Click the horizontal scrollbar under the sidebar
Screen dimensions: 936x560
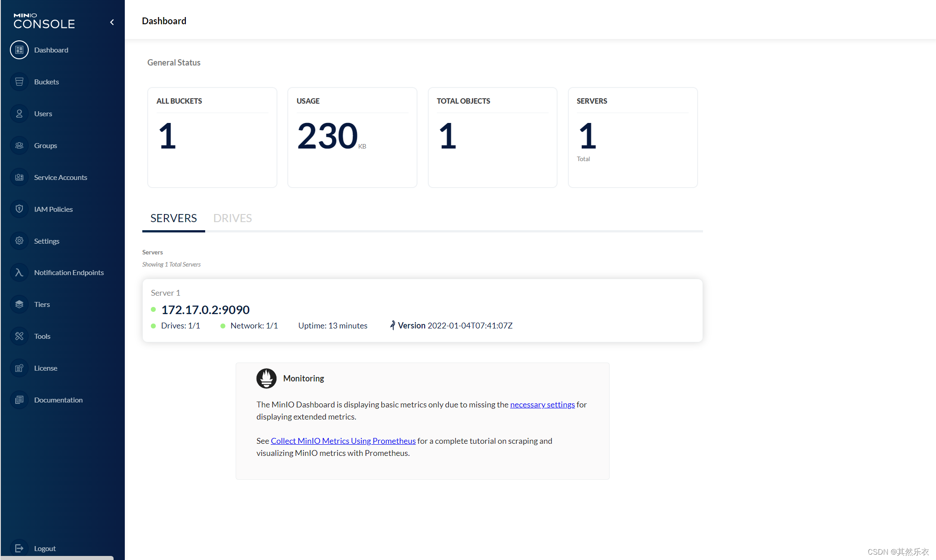pos(57,558)
